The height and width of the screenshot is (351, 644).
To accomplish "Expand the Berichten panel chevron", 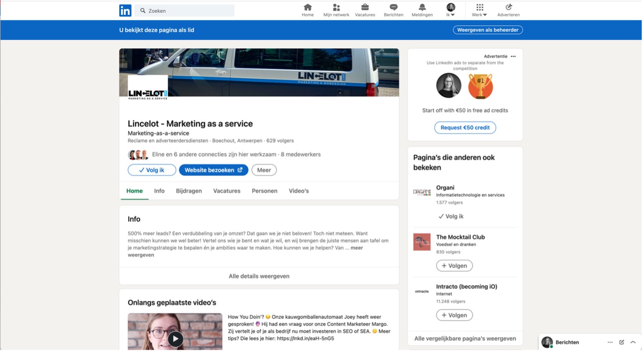I will [x=633, y=342].
